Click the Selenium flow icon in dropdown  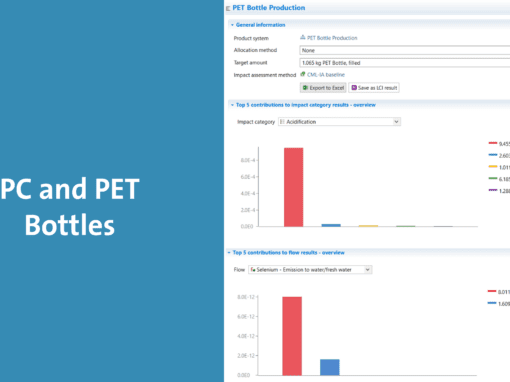click(x=253, y=270)
